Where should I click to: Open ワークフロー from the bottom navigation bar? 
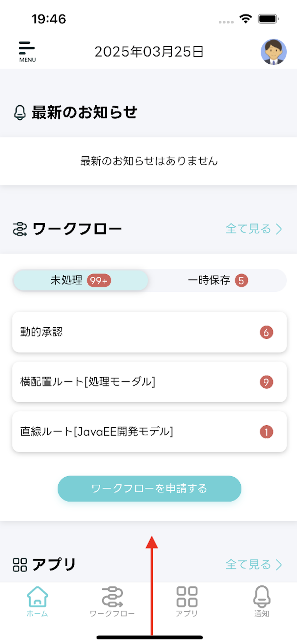coord(112,601)
